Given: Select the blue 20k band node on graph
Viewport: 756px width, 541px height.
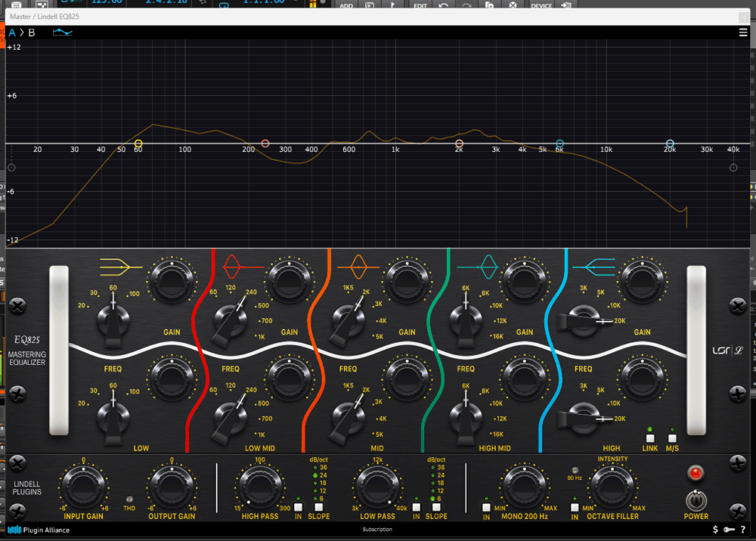Looking at the screenshot, I should coord(670,144).
